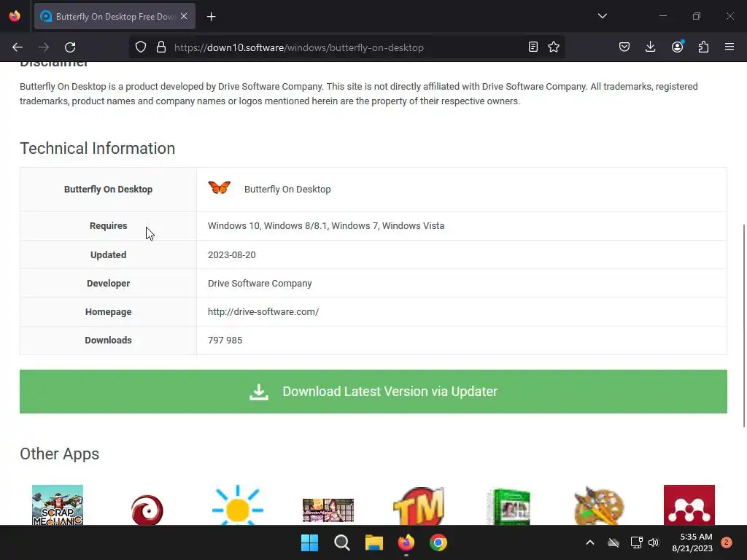This screenshot has width=747, height=560.
Task: Show hidden system tray icons
Action: pyautogui.click(x=589, y=542)
